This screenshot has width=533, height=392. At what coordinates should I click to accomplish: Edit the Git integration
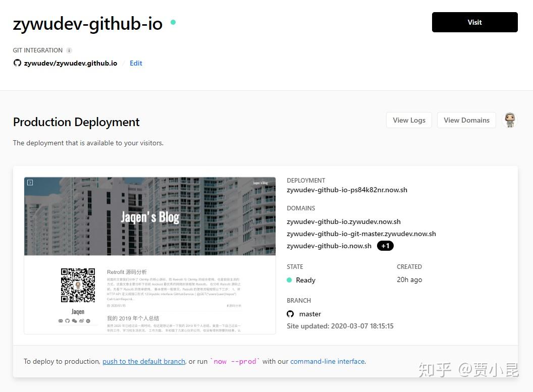pyautogui.click(x=136, y=63)
